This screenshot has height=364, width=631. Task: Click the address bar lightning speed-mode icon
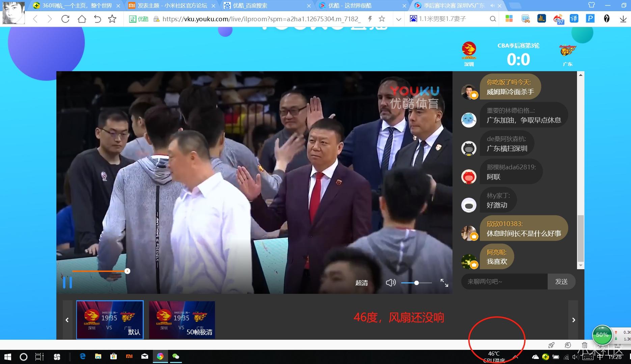pyautogui.click(x=370, y=19)
